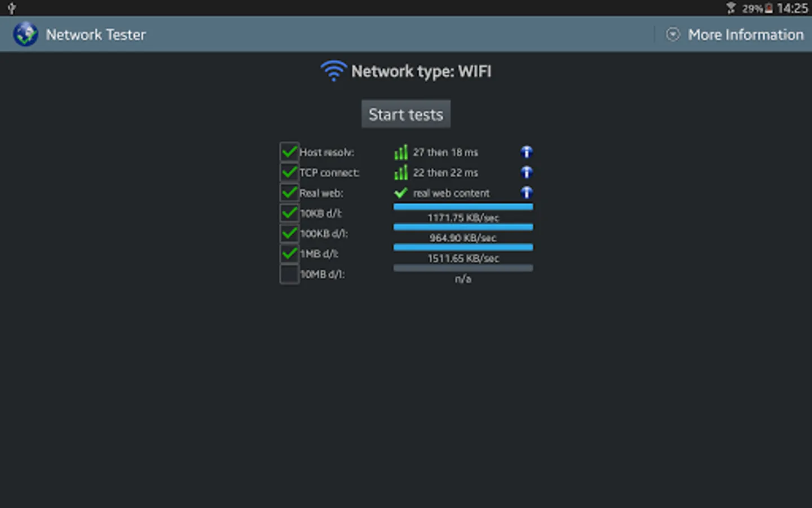Start the network tests
Image resolution: width=812 pixels, height=508 pixels.
(x=406, y=115)
